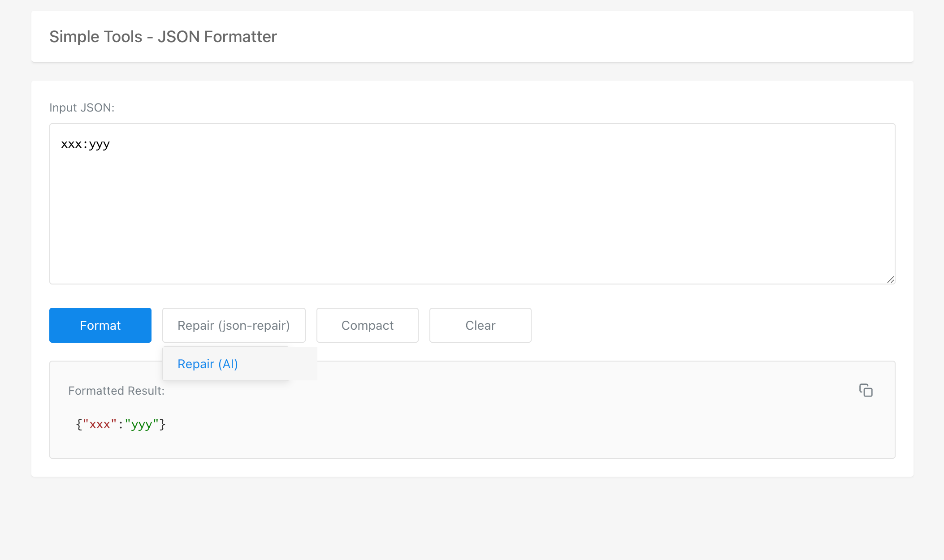This screenshot has width=944, height=560.
Task: Compact the JSON output
Action: (367, 325)
